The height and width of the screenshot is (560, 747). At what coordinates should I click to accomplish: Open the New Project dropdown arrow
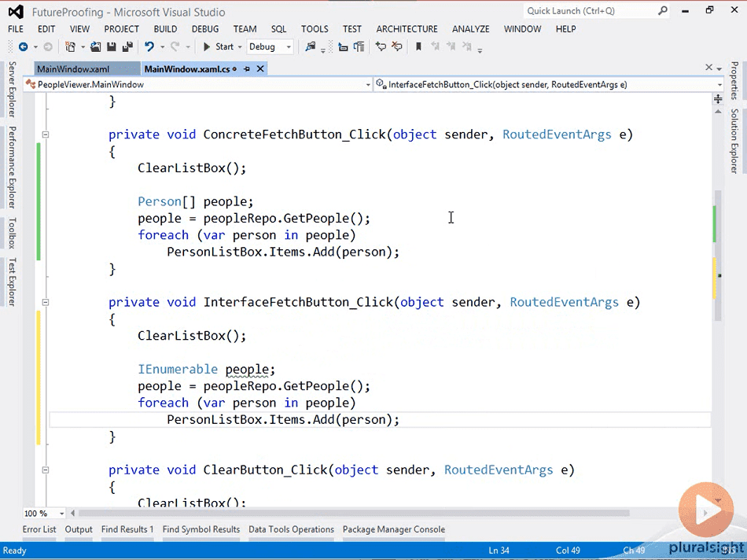[x=83, y=47]
